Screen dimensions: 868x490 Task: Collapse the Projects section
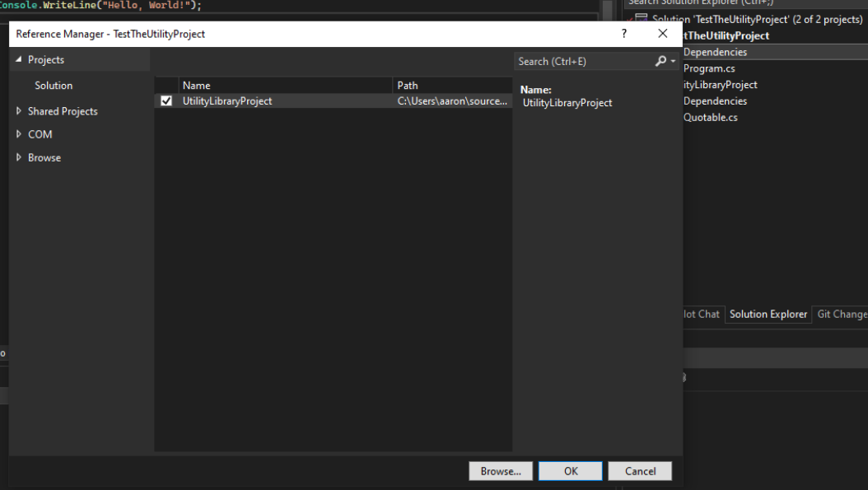[x=19, y=59]
